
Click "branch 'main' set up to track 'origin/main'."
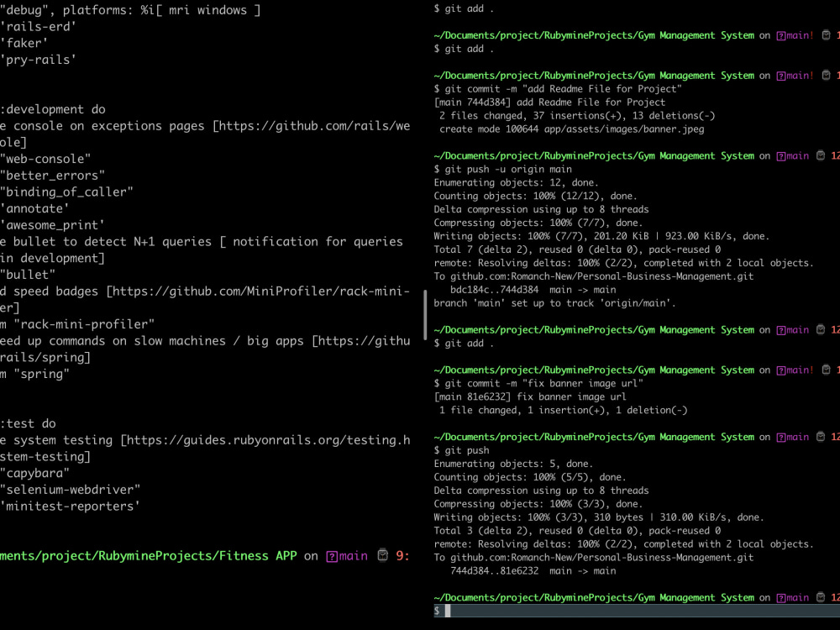point(555,303)
